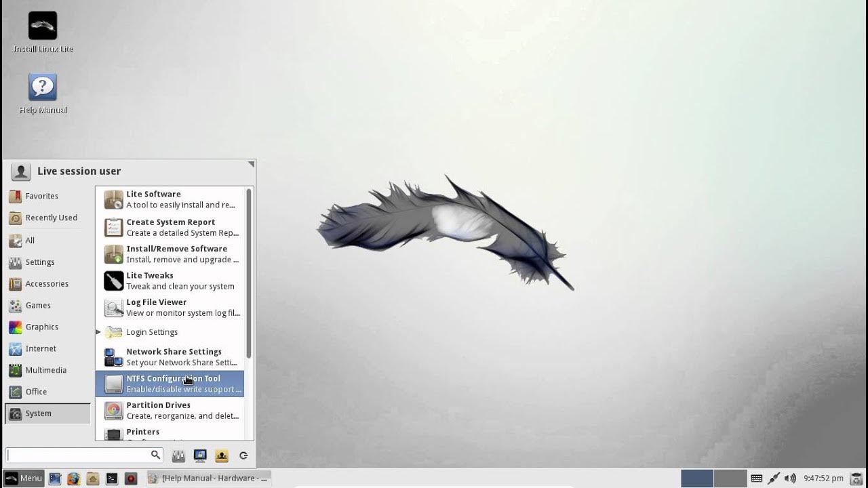868x488 pixels.
Task: Switch to first workspace in pager
Action: coord(697,479)
